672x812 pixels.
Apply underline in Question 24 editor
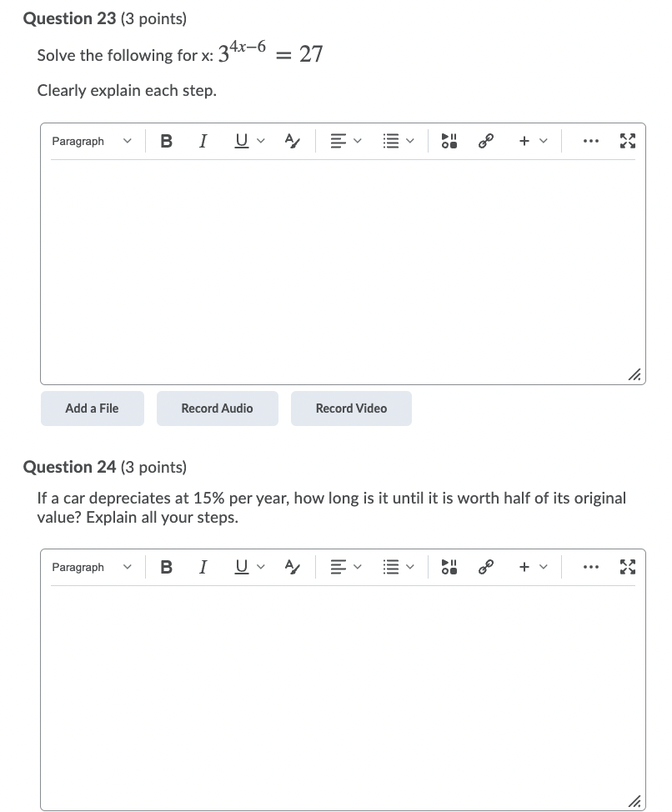(240, 567)
